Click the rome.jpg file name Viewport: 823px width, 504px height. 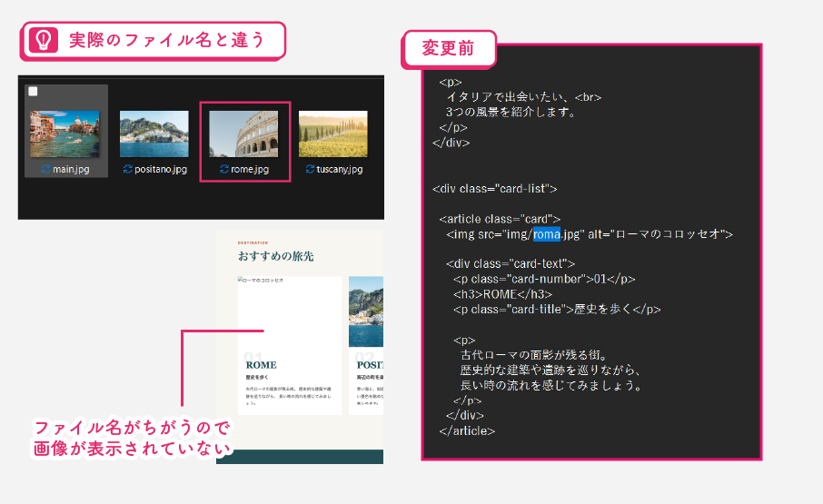click(x=250, y=170)
